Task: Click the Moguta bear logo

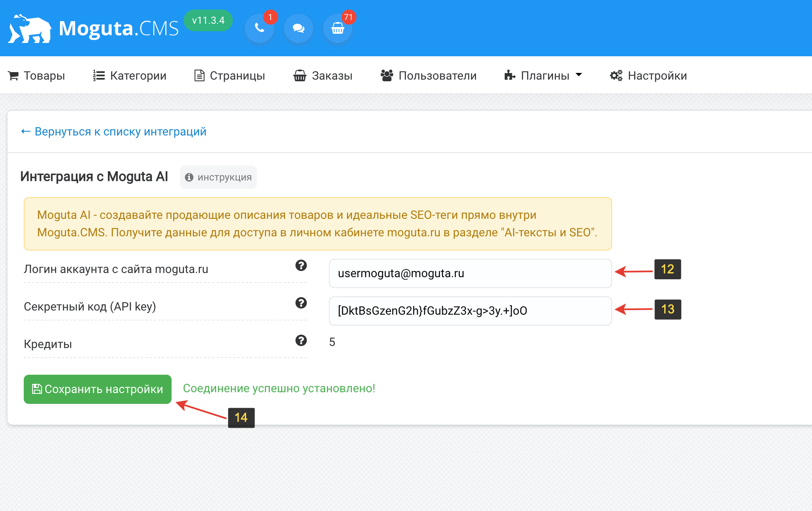Action: pos(30,29)
